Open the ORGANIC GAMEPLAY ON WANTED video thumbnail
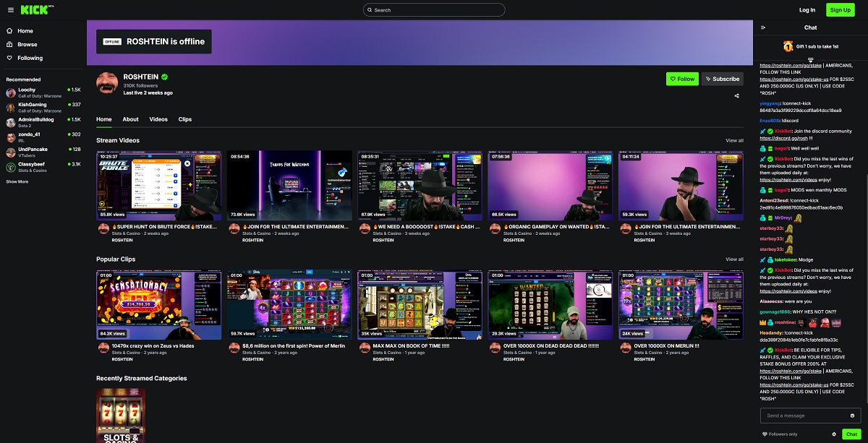This screenshot has width=868, height=443. 550,186
